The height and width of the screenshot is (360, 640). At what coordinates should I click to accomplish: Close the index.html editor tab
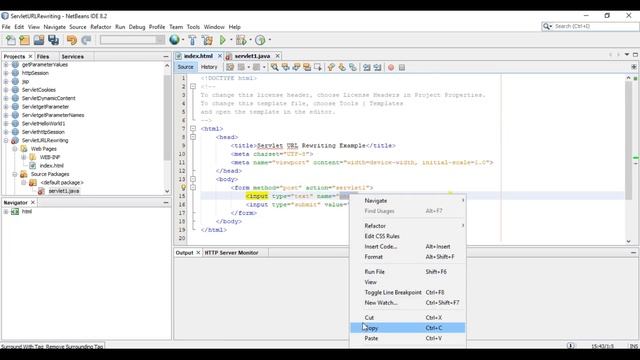(220, 56)
